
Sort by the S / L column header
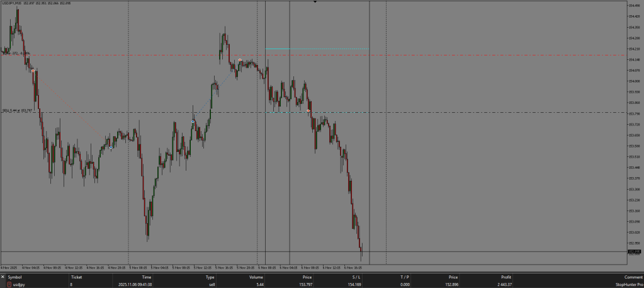[356, 277]
